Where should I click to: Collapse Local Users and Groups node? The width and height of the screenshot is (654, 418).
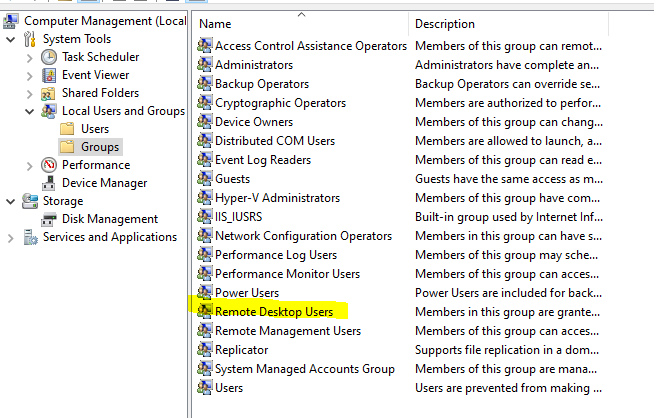(29, 111)
